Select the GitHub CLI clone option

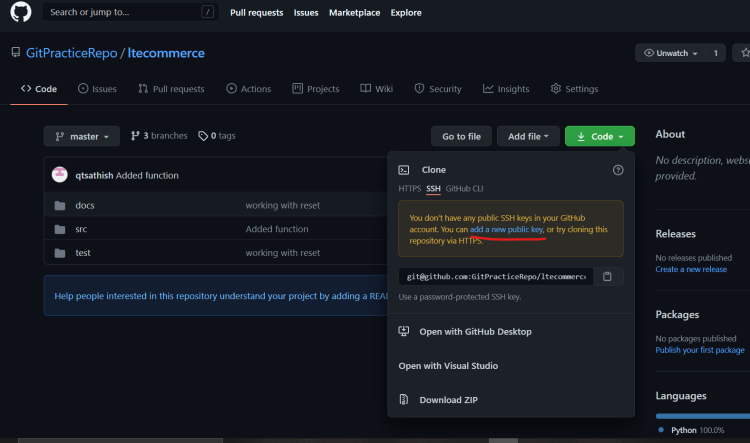click(464, 188)
